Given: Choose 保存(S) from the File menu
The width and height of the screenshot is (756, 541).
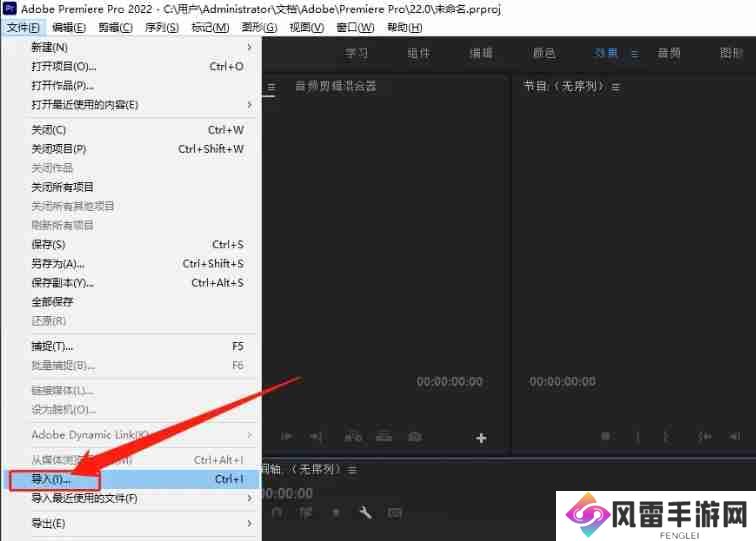Looking at the screenshot, I should (x=132, y=244).
